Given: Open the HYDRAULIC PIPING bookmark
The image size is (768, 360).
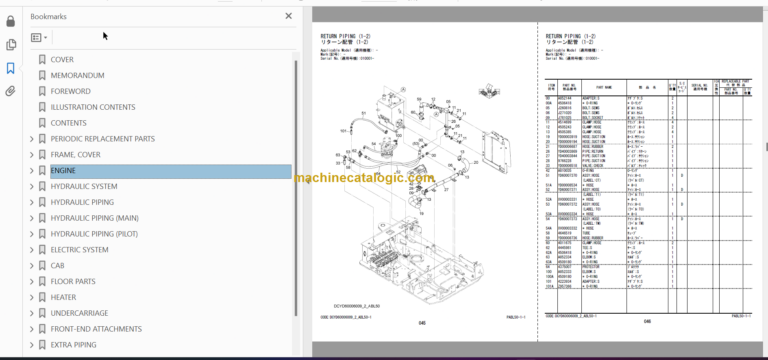Looking at the screenshot, I should click(82, 202).
